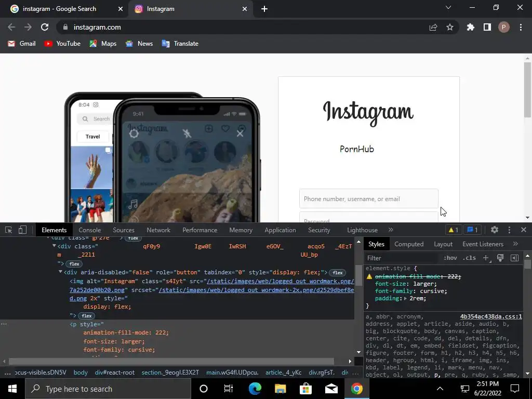
Task: Bookmark this page with the star icon
Action: (x=450, y=27)
